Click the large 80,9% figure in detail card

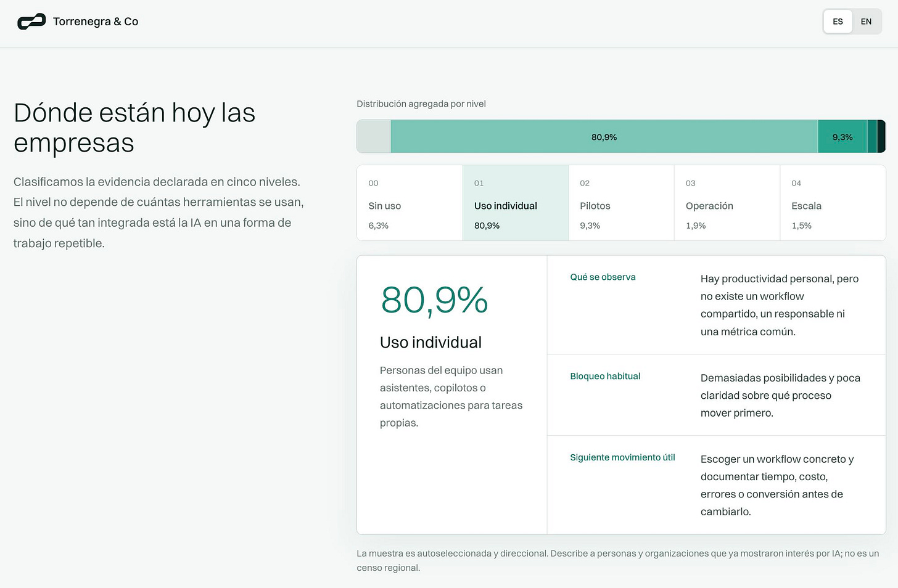pyautogui.click(x=434, y=300)
